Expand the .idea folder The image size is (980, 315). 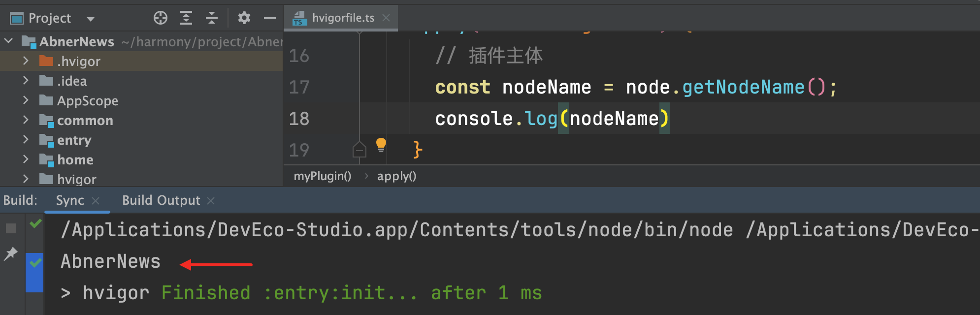pyautogui.click(x=26, y=81)
